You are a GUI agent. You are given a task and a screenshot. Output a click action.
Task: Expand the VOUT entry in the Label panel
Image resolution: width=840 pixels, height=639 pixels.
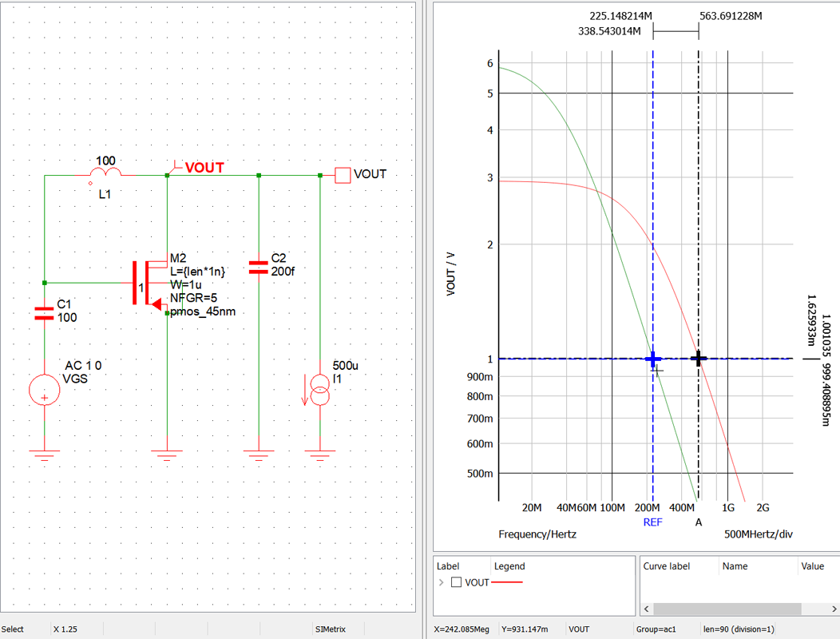(440, 582)
